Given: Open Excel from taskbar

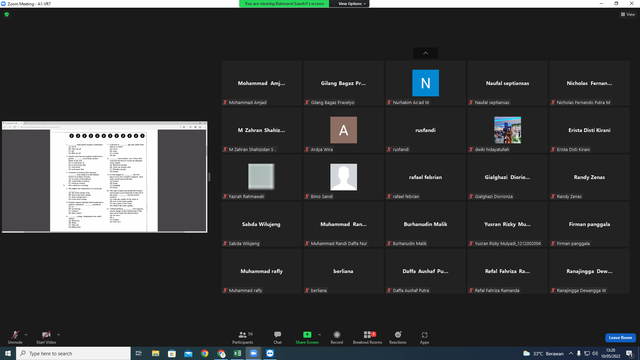Looking at the screenshot, I should [x=237, y=353].
